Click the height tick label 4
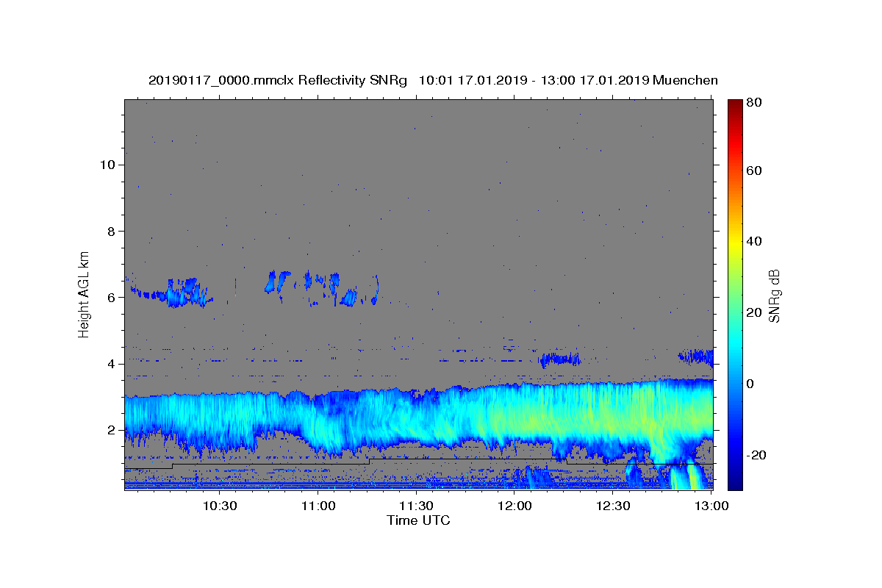Screen dimensions: 882x588 pyautogui.click(x=110, y=364)
